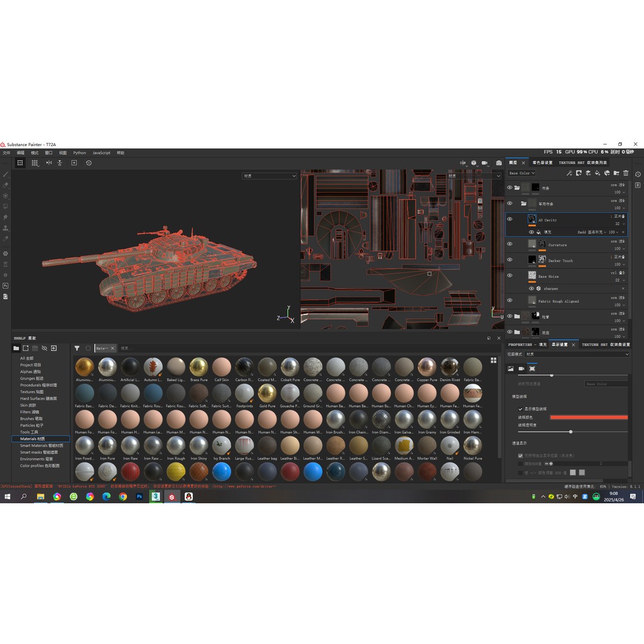Uncheck the 显示模型线框 wireframe checkbox
This screenshot has height=644, width=644.
(521, 409)
